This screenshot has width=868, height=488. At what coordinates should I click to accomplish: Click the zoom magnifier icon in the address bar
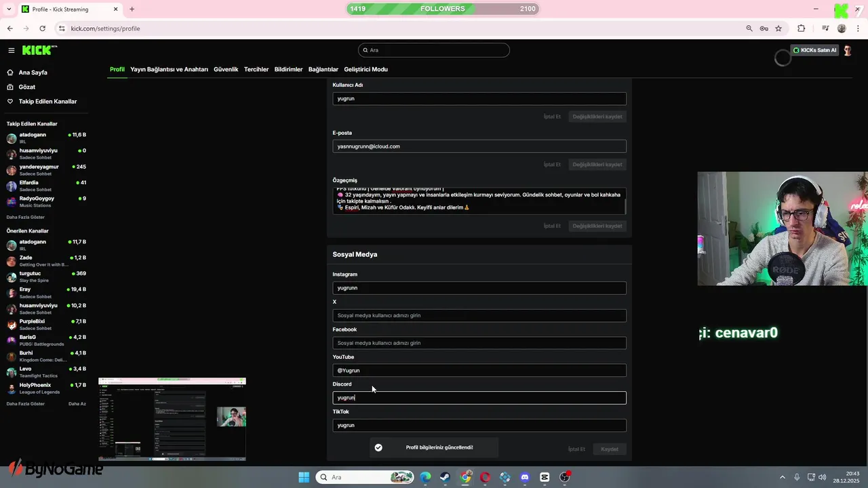point(749,28)
